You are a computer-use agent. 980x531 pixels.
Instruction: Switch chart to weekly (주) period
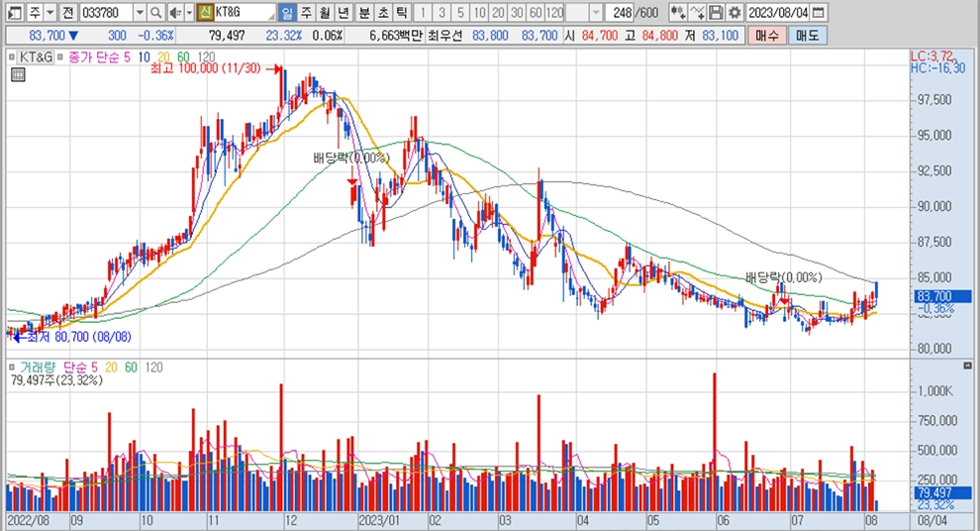[x=305, y=13]
